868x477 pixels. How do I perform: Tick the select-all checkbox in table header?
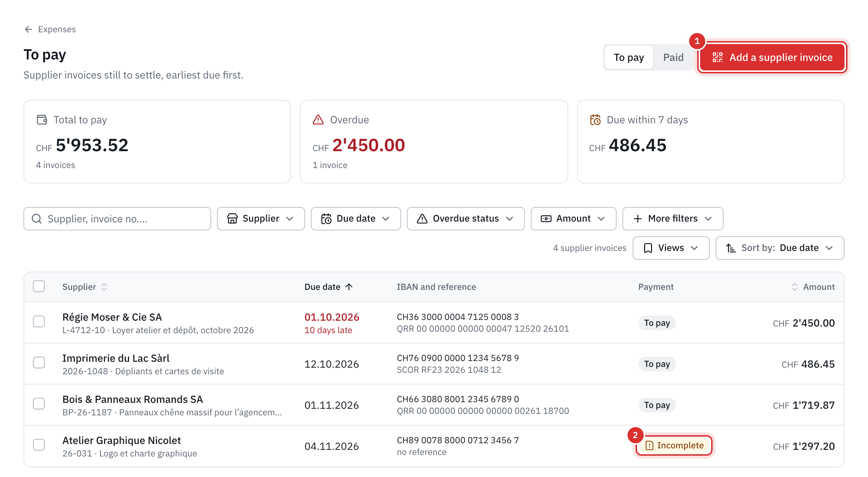click(x=39, y=286)
